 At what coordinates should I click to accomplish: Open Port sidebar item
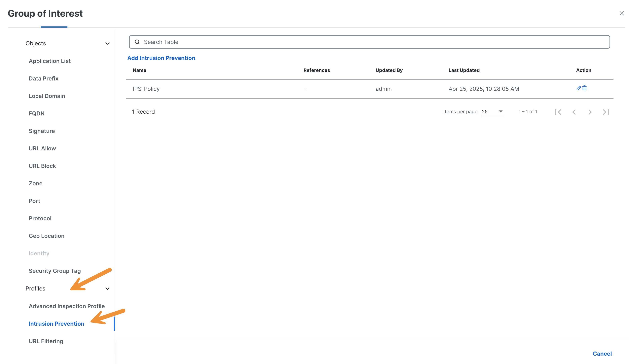[34, 201]
